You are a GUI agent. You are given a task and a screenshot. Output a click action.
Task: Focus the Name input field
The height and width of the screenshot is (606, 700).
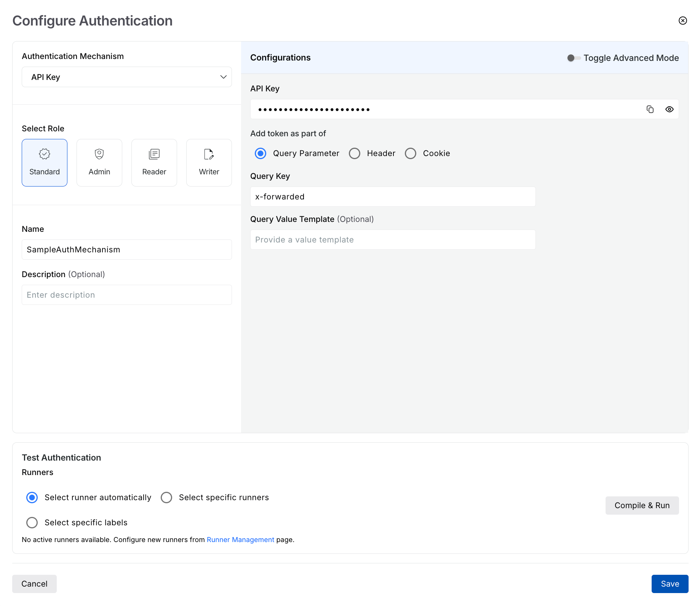coord(127,250)
